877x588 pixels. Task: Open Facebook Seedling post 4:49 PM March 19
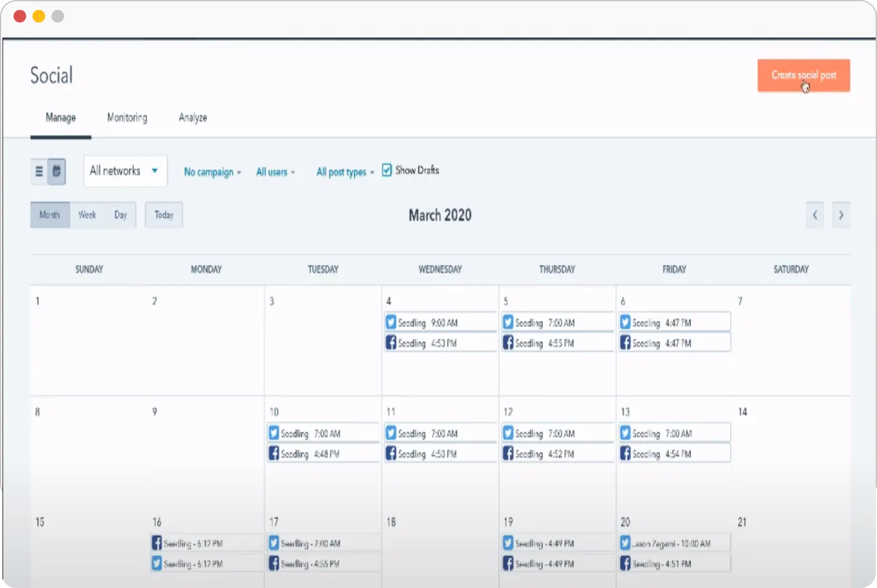pyautogui.click(x=558, y=563)
